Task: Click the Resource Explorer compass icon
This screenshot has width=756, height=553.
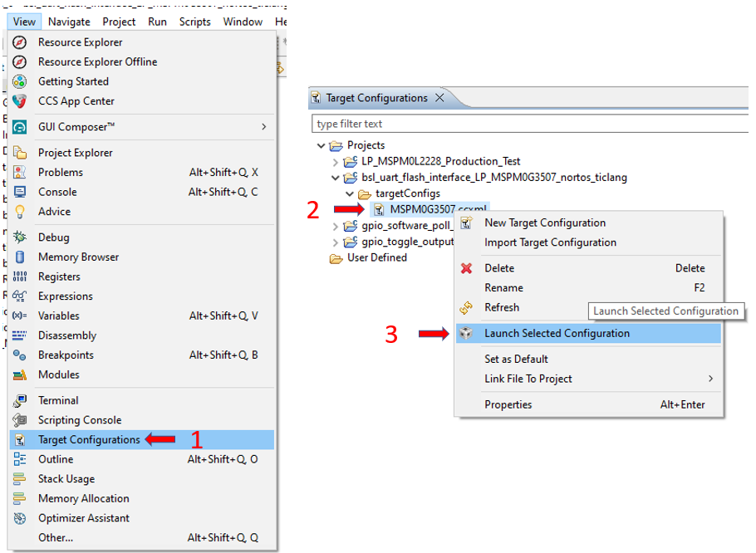Action: tap(20, 42)
